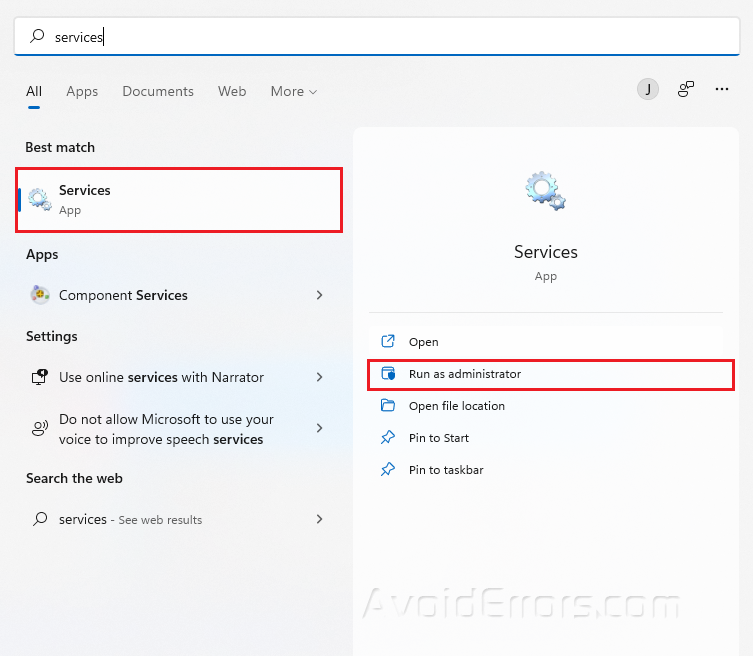The height and width of the screenshot is (656, 753).
Task: Click the large Services icon in preview pane
Action: tap(545, 191)
